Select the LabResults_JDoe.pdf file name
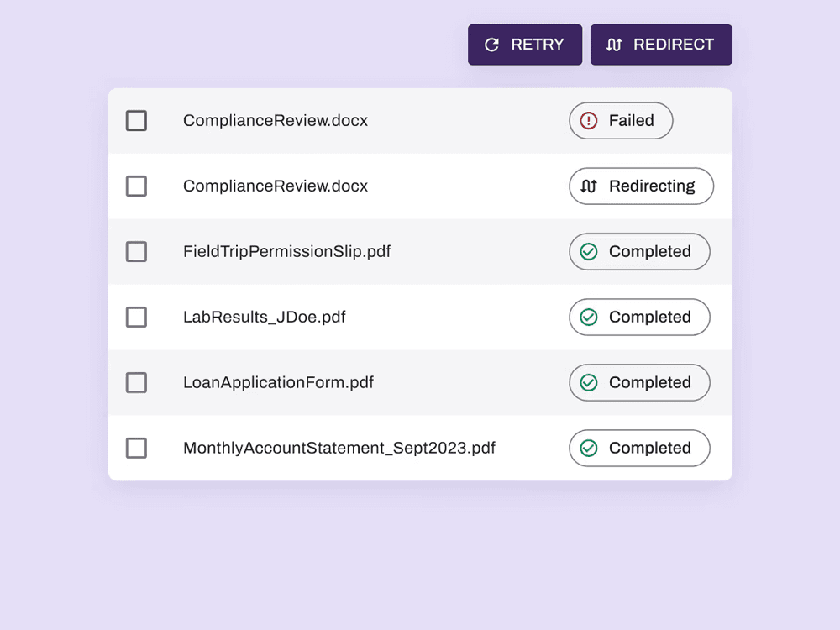This screenshot has height=630, width=840. coord(264,318)
